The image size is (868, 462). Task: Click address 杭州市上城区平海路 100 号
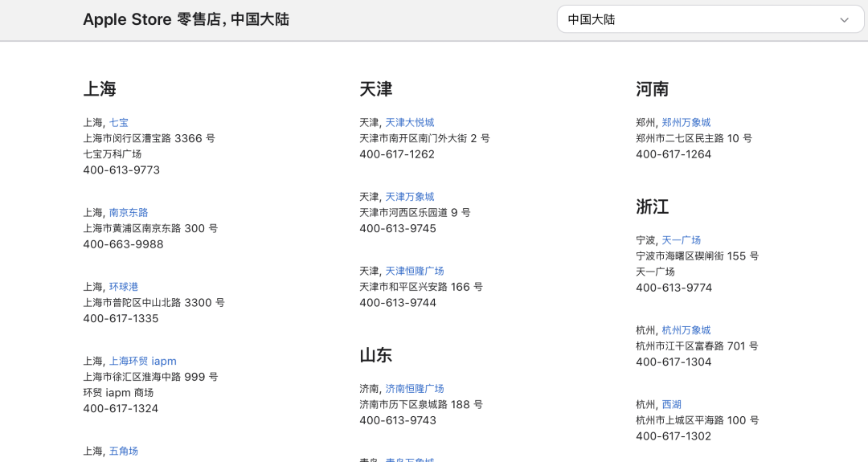697,420
